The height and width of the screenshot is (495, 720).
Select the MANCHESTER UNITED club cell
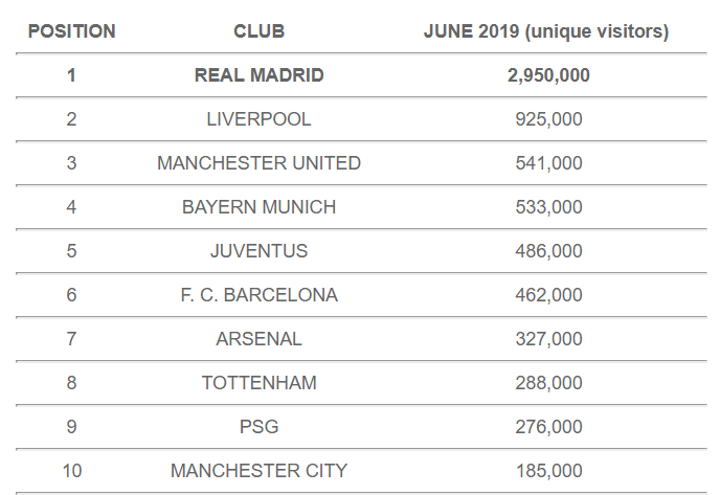[259, 163]
